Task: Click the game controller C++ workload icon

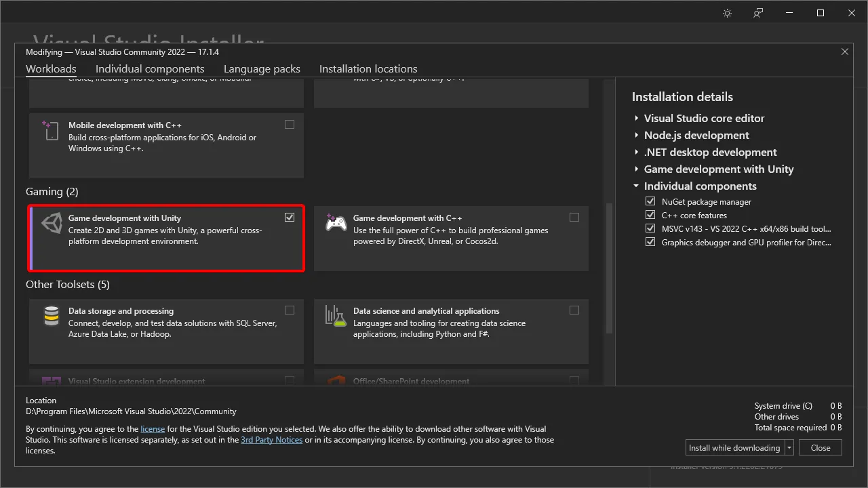Action: [x=336, y=222]
